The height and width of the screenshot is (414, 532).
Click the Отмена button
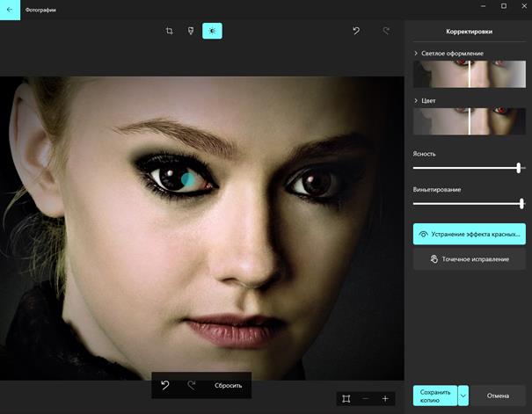498,396
